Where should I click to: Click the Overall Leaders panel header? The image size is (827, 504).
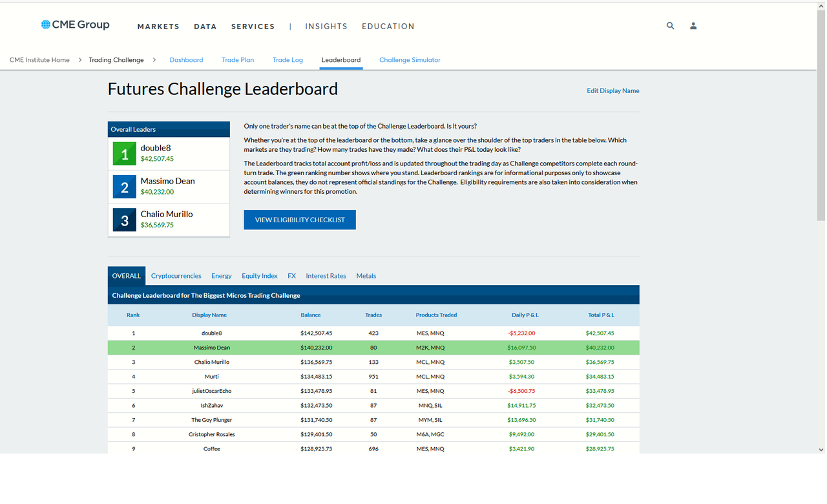tap(169, 129)
